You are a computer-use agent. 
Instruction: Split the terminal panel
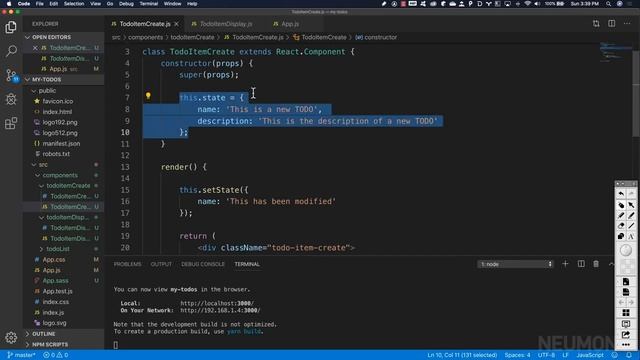click(x=581, y=264)
